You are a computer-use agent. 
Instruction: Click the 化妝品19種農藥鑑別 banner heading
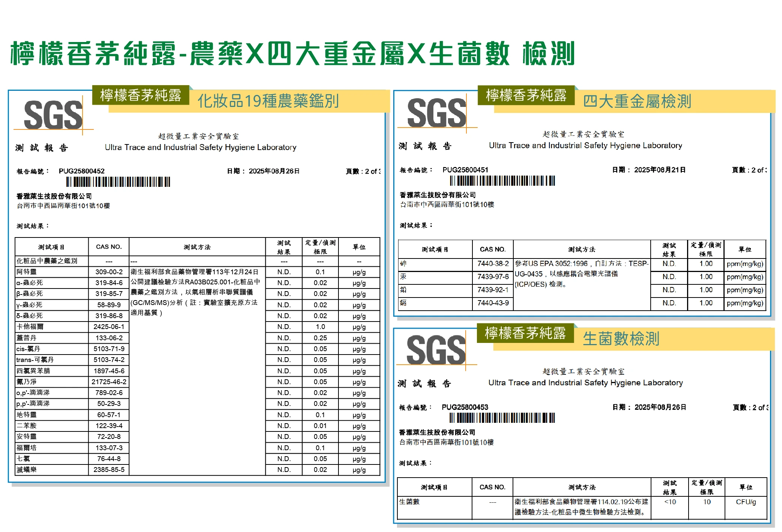[268, 101]
